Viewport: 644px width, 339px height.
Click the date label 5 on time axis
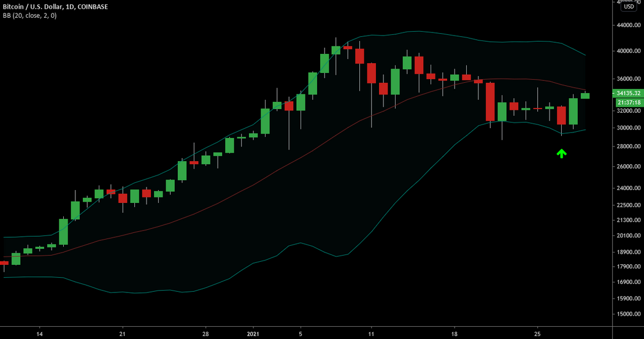coord(301,333)
